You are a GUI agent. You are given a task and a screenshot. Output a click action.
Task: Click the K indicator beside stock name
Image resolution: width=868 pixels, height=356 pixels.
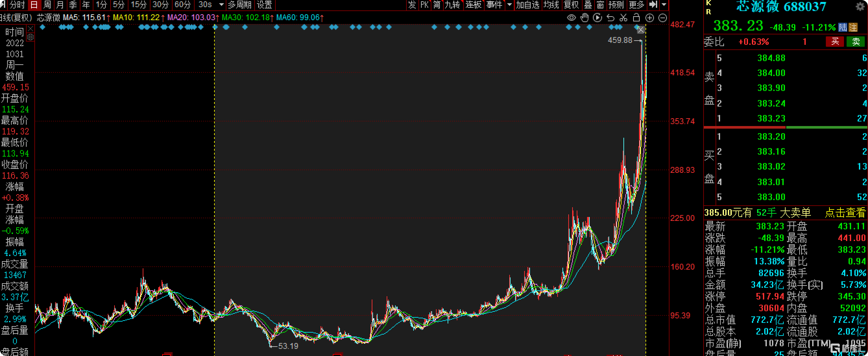point(709,3)
